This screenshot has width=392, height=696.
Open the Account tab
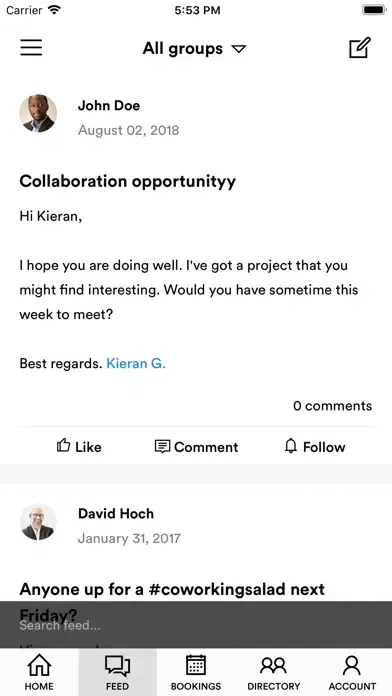tap(352, 672)
